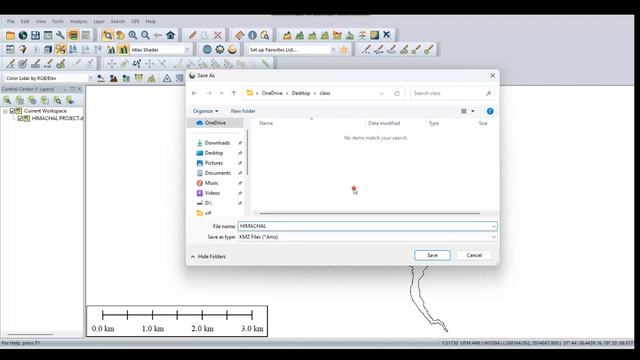Select Documents in the navigation pane
This screenshot has width=640, height=360.
tap(218, 173)
